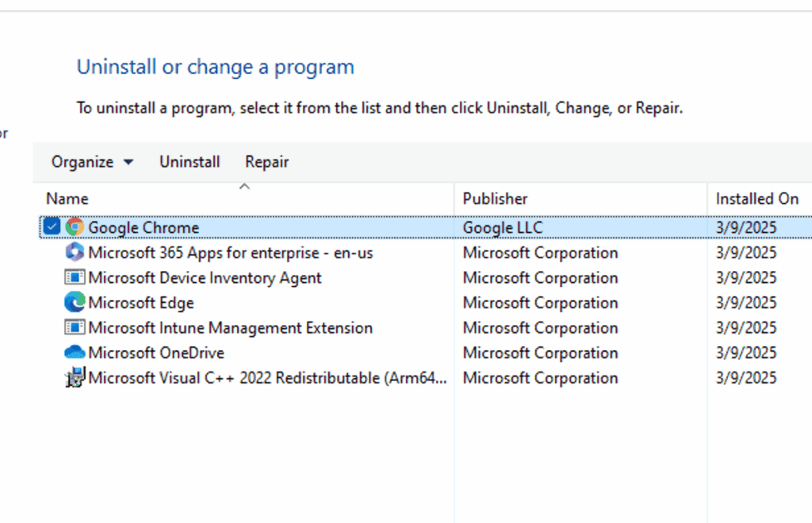Click the Microsoft OneDrive cloud icon
The width and height of the screenshot is (812, 523).
pyautogui.click(x=75, y=353)
